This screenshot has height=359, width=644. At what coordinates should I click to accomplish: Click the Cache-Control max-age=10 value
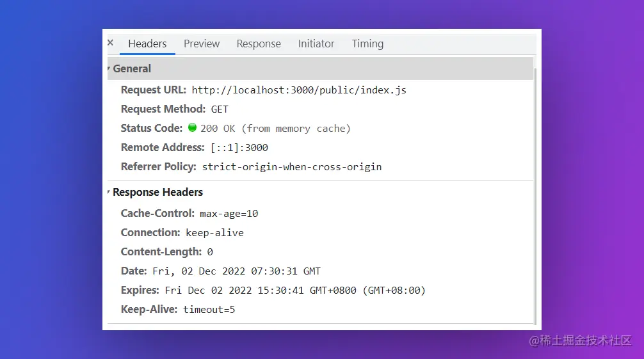(x=229, y=214)
